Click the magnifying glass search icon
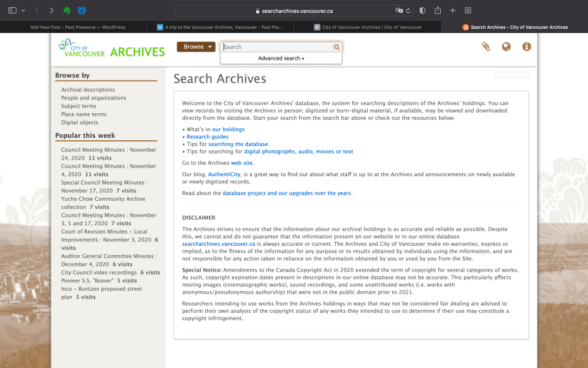 coord(337,47)
